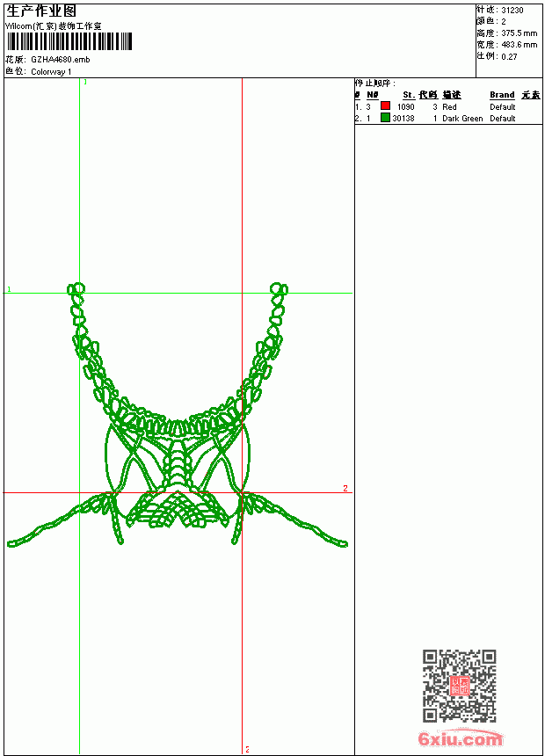
Task: Click the Colorway 1 label
Action: click(x=51, y=72)
